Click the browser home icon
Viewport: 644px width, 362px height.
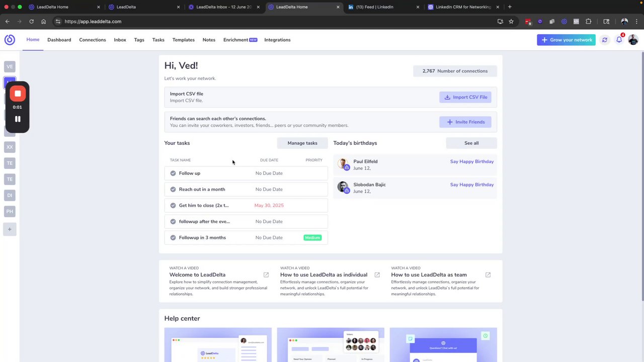[43, 22]
